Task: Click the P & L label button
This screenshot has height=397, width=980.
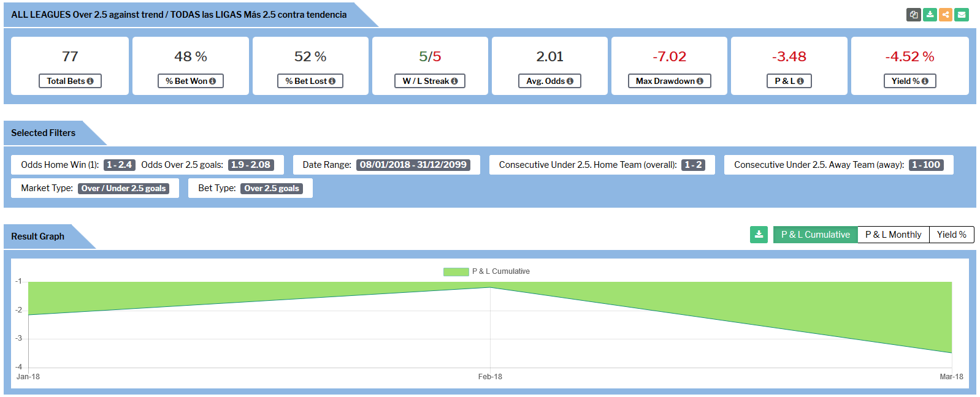Action: [789, 81]
